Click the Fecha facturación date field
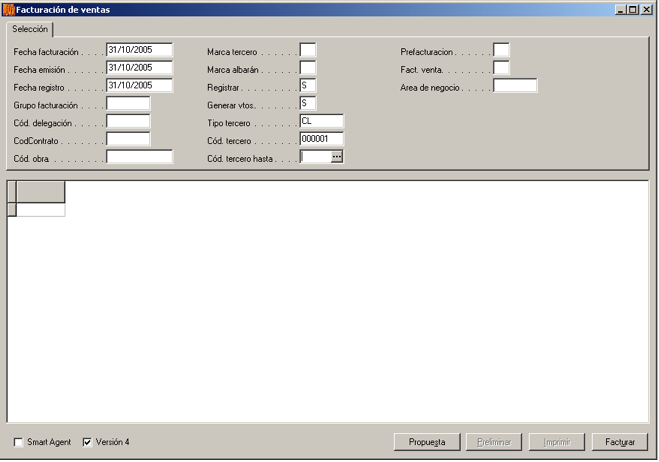 click(x=139, y=50)
